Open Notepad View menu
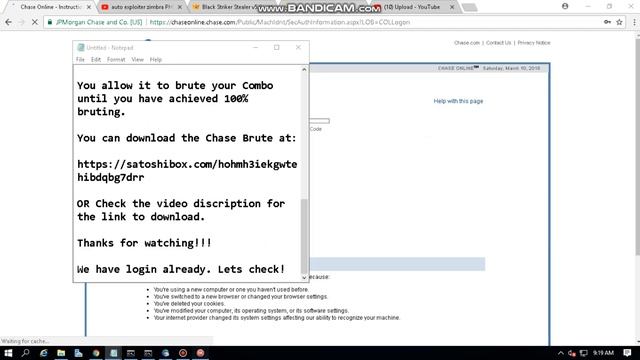The image size is (640, 360). pyautogui.click(x=137, y=60)
